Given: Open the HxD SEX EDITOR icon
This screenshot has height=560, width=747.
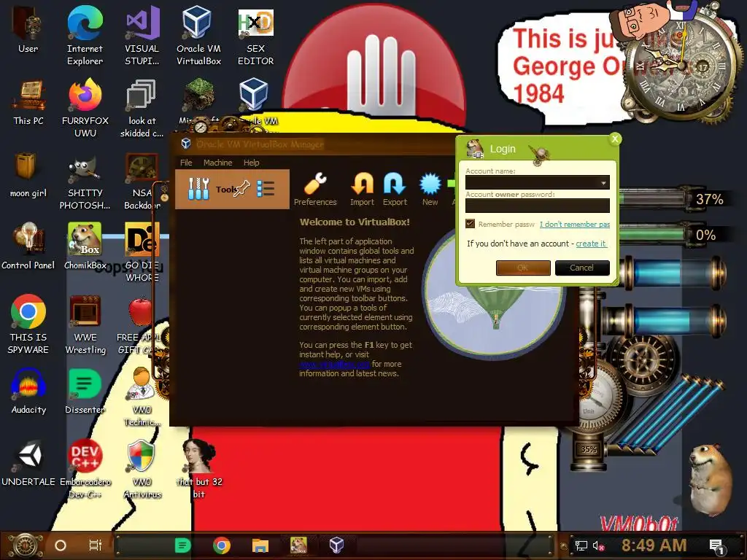Looking at the screenshot, I should pos(255,36).
